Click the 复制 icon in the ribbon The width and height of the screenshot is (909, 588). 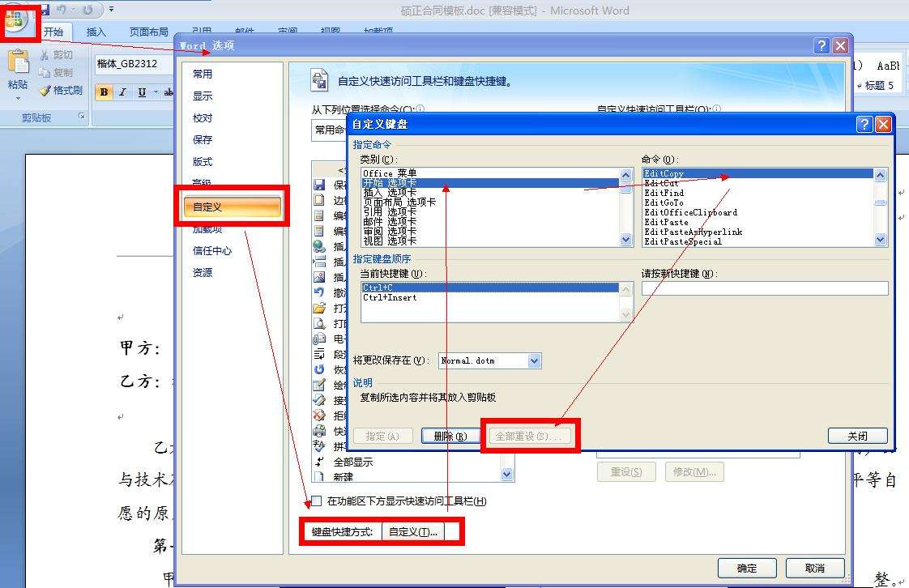[45, 72]
